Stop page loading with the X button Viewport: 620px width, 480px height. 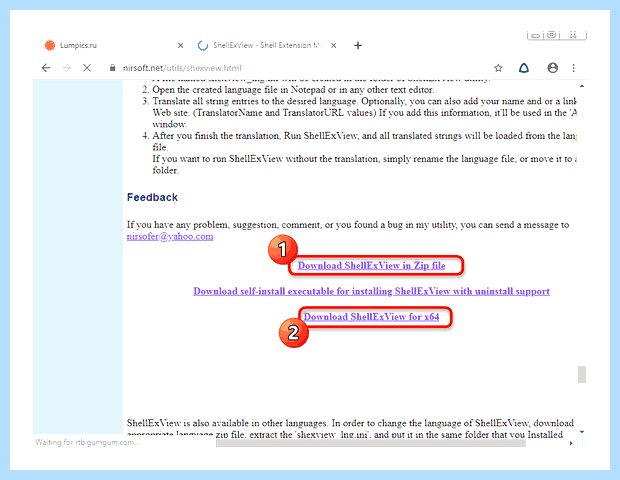click(x=87, y=68)
